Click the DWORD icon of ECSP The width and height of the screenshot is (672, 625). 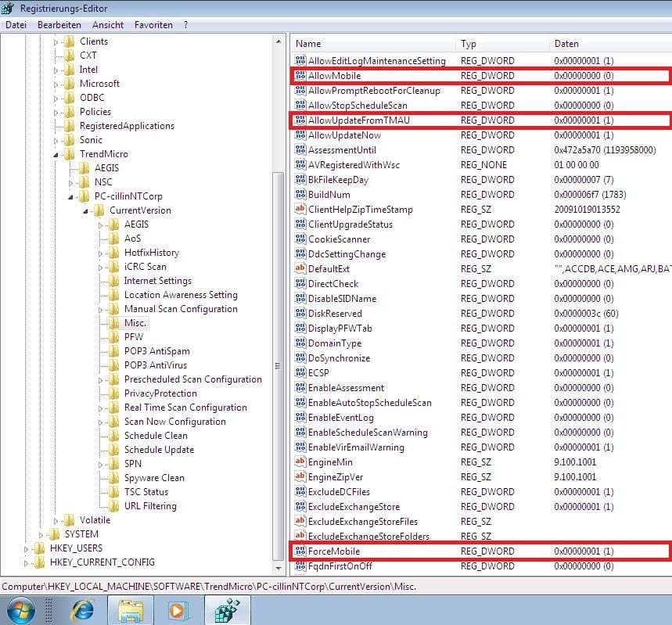click(x=300, y=372)
